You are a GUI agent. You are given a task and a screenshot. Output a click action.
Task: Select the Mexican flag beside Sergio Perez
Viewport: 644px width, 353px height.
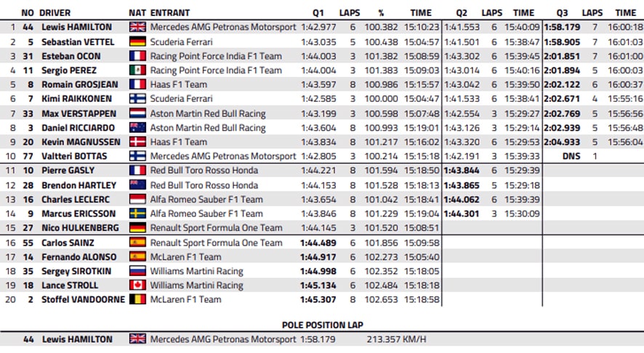click(137, 70)
